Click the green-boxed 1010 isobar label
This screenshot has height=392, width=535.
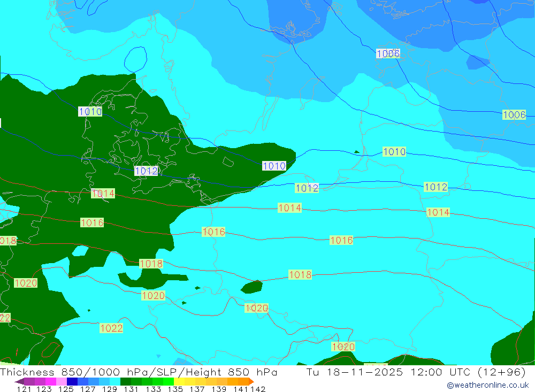point(394,151)
